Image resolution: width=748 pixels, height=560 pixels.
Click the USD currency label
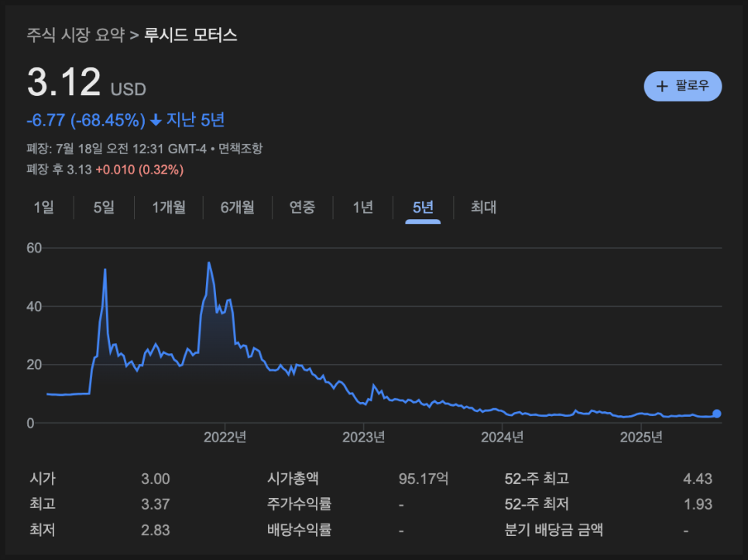[x=129, y=89]
